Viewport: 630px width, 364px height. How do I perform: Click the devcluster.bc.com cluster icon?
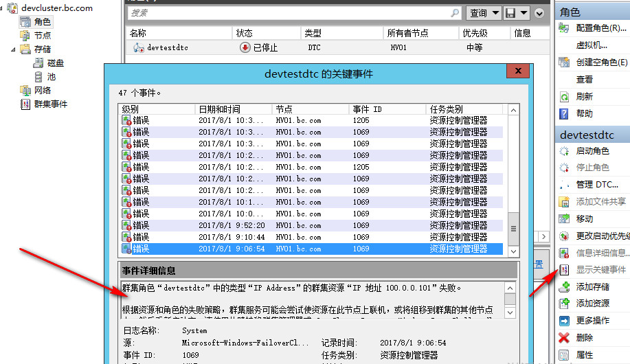pyautogui.click(x=12, y=8)
